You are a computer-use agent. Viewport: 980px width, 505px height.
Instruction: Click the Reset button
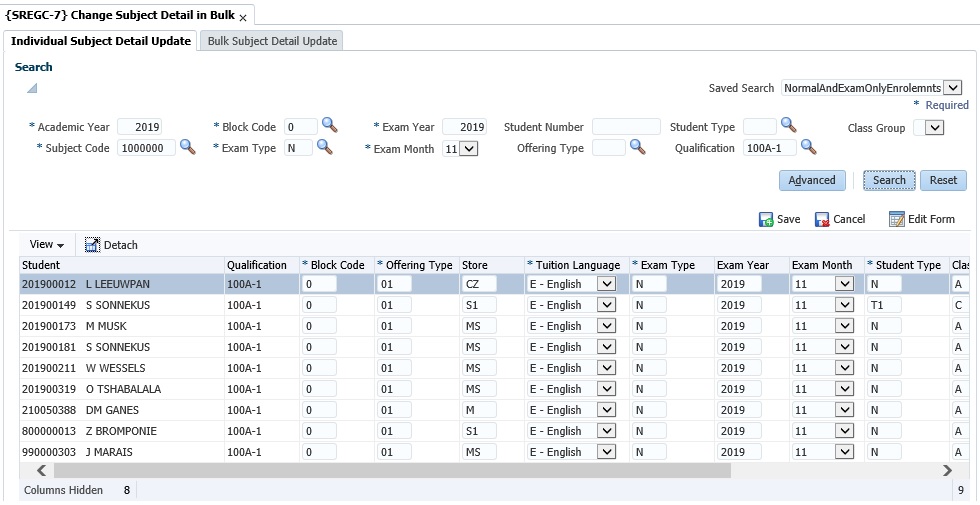coord(943,180)
